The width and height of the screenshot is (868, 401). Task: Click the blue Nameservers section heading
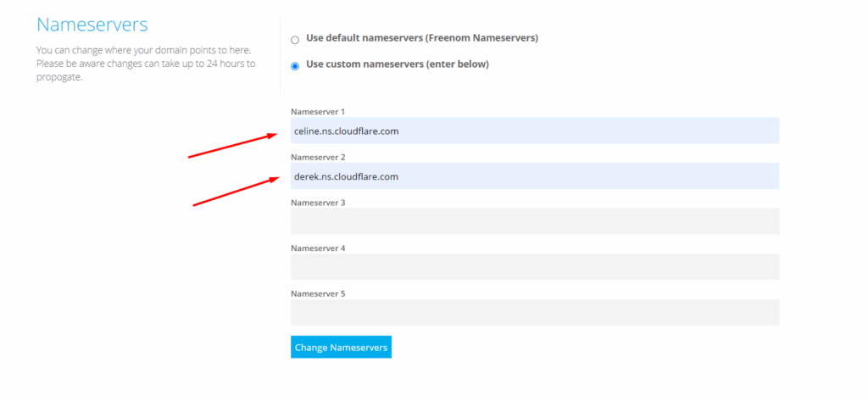pos(92,25)
